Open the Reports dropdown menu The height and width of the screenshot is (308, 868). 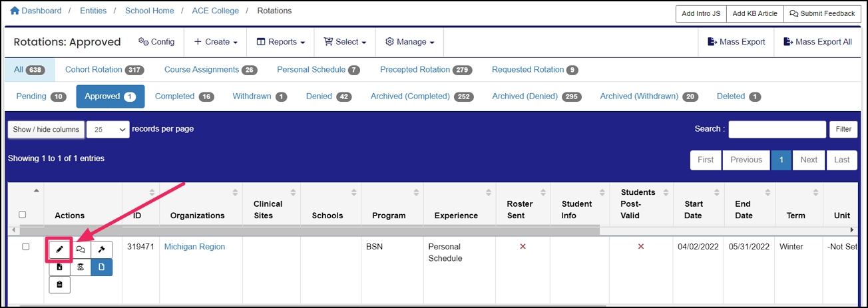pos(280,42)
